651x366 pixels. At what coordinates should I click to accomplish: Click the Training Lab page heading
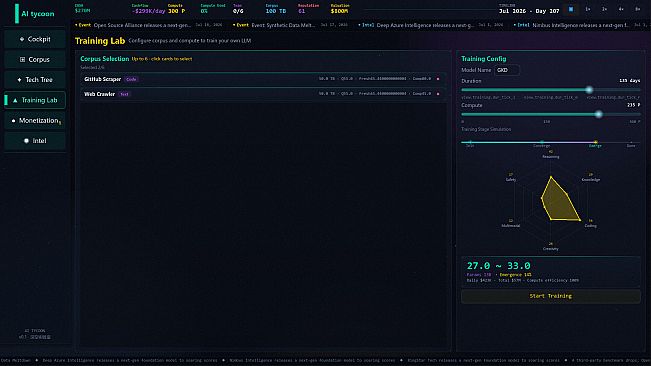100,41
